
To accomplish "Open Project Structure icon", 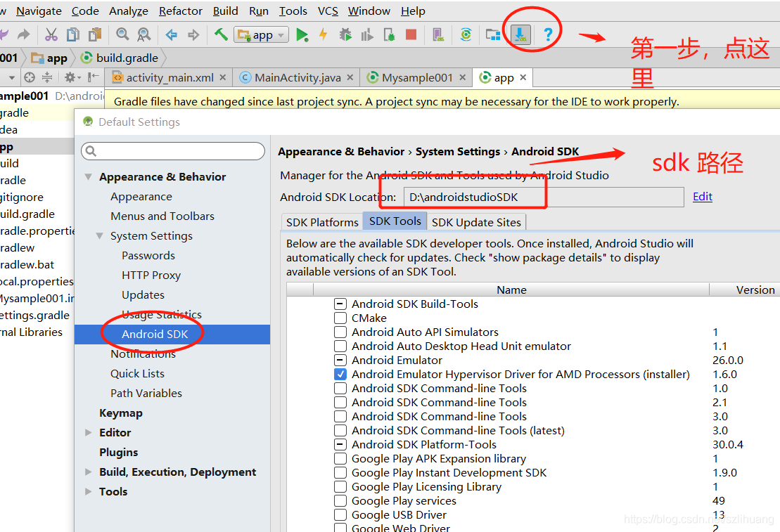I will pyautogui.click(x=493, y=35).
